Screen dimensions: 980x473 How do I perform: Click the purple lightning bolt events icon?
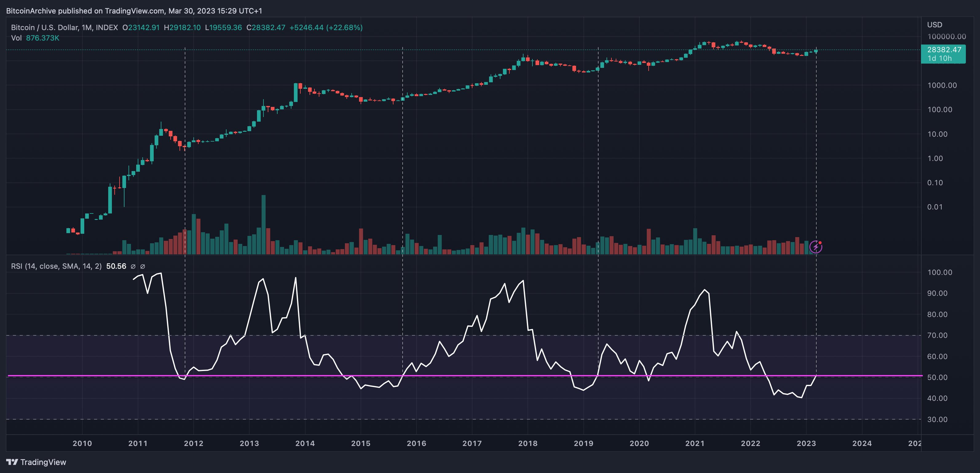tap(816, 247)
